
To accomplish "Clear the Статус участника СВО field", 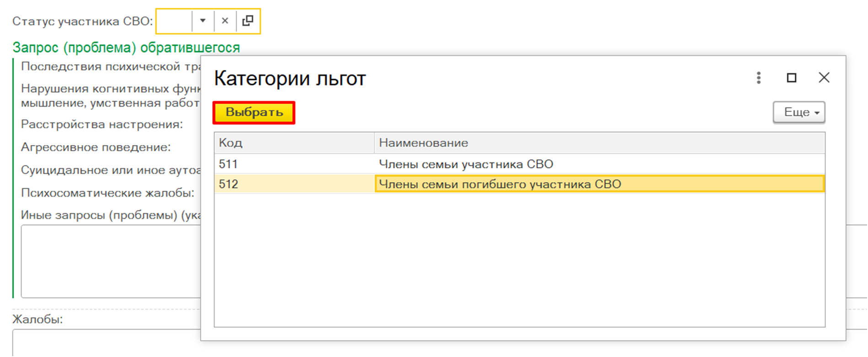I will [225, 21].
